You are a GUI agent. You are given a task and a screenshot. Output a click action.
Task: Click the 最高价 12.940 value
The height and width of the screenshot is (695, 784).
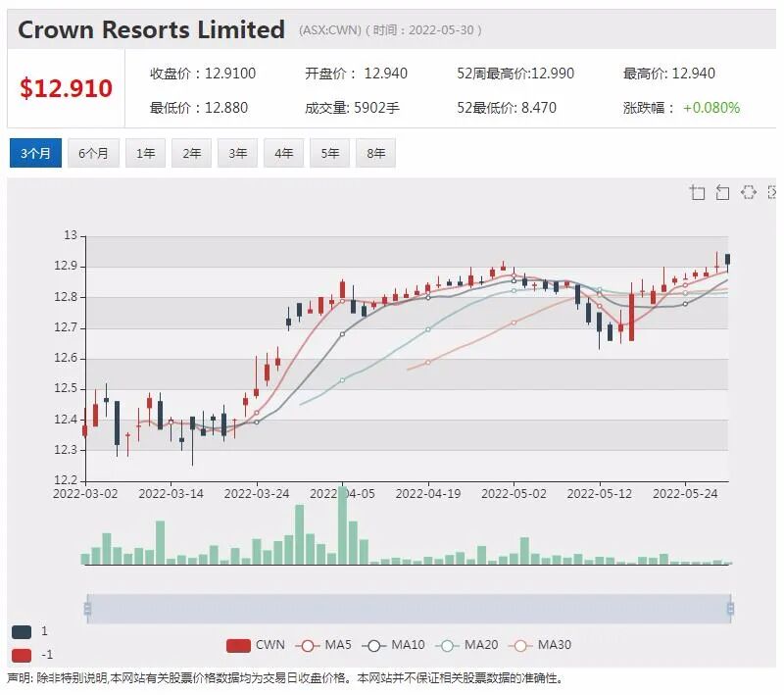click(x=669, y=74)
